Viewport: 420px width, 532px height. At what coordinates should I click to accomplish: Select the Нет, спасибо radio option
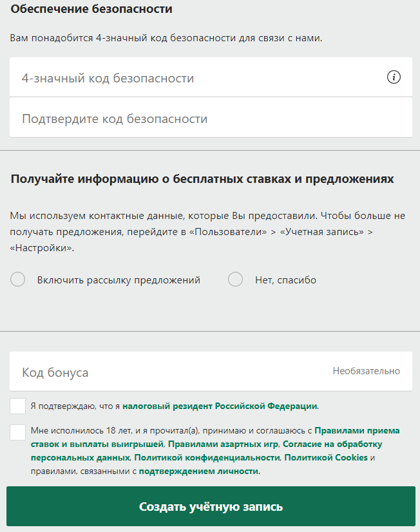coord(235,280)
